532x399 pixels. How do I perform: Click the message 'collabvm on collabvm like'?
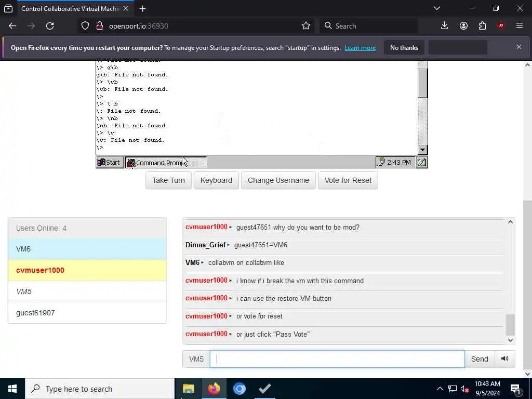(x=246, y=262)
